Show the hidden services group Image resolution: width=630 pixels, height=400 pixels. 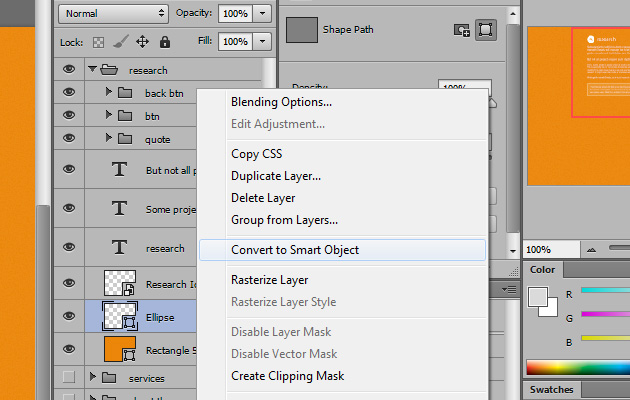tap(69, 377)
